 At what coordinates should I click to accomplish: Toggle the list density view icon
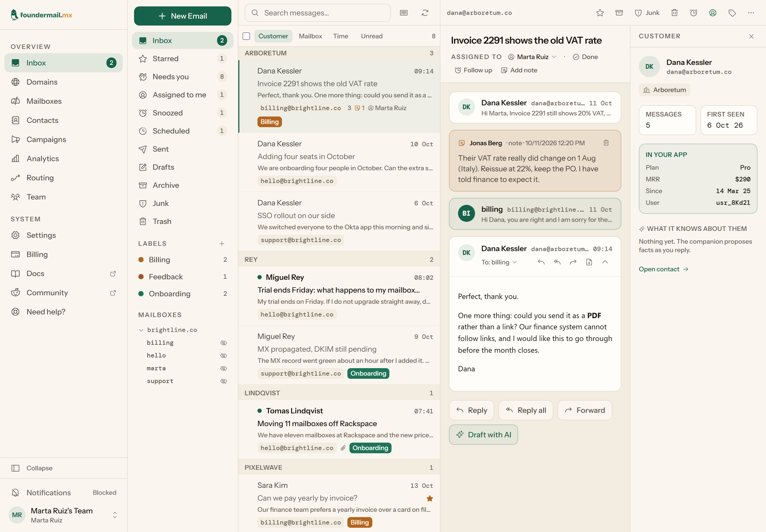404,13
